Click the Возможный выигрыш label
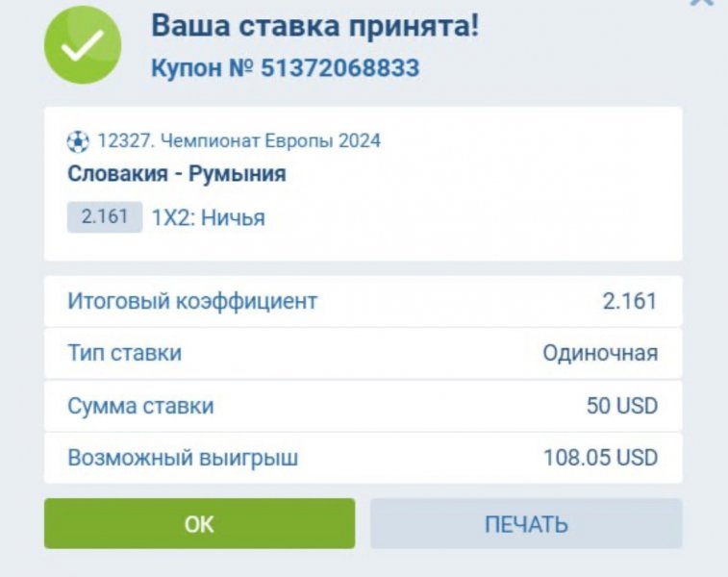 [x=183, y=458]
